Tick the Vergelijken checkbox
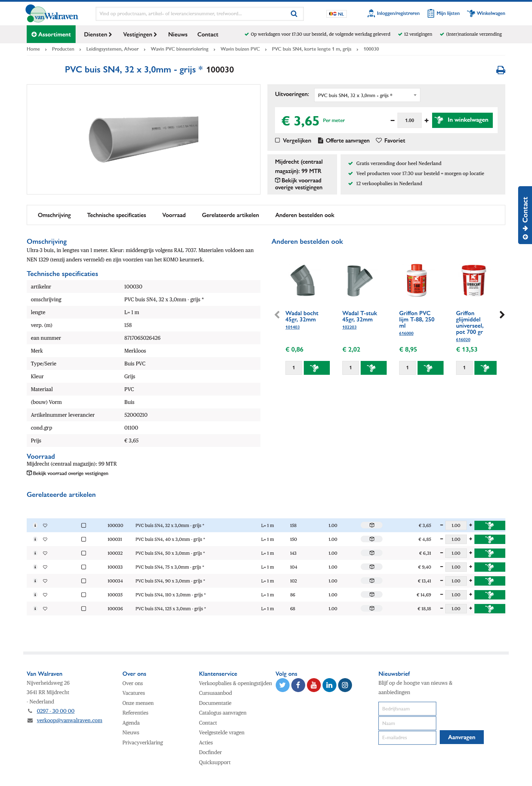Image resolution: width=532 pixels, height=786 pixels. tap(277, 140)
